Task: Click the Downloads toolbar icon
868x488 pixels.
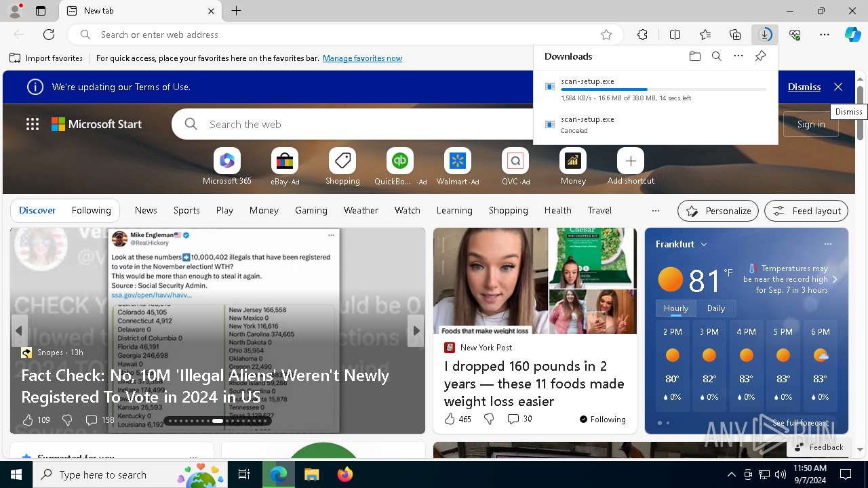Action: 765,35
